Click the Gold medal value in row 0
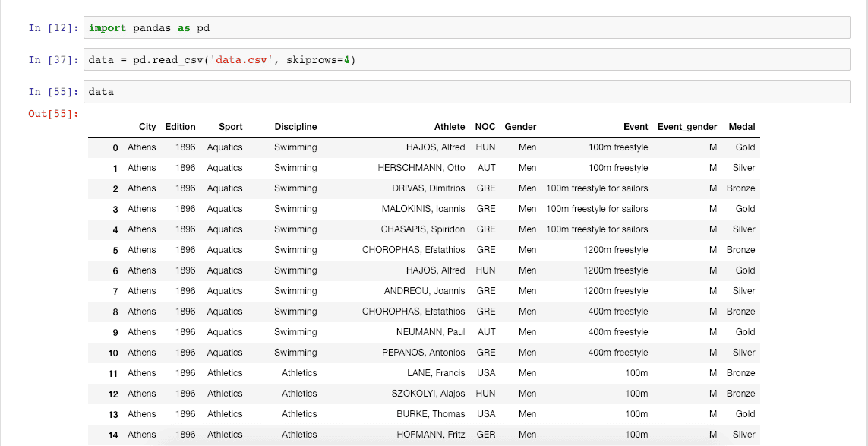 tap(745, 147)
